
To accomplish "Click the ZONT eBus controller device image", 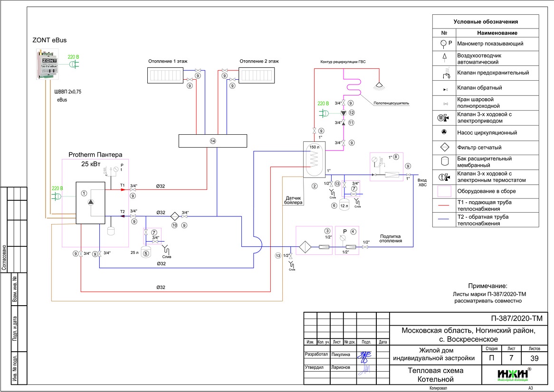I will pos(47,65).
